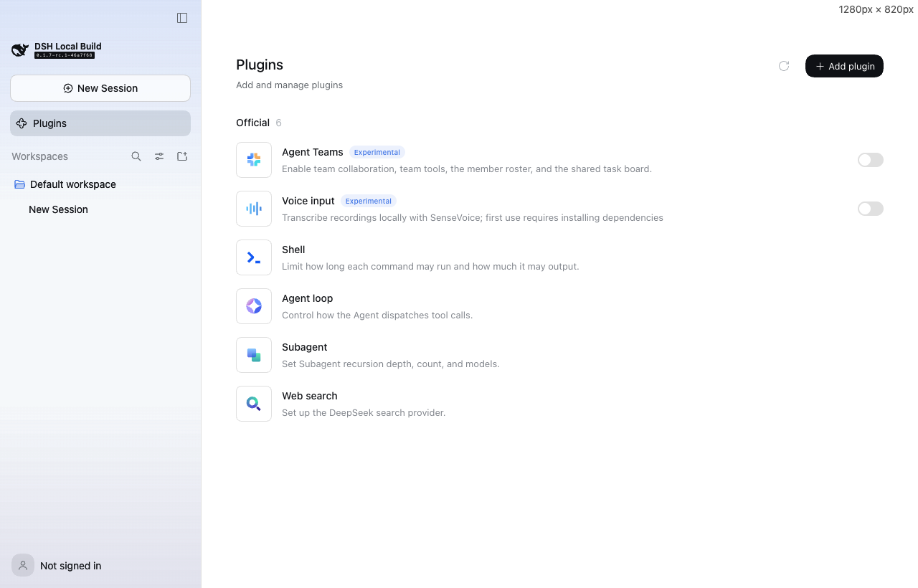Click the Web search magnifier icon
Viewport: 918px width, 588px height.
254,404
